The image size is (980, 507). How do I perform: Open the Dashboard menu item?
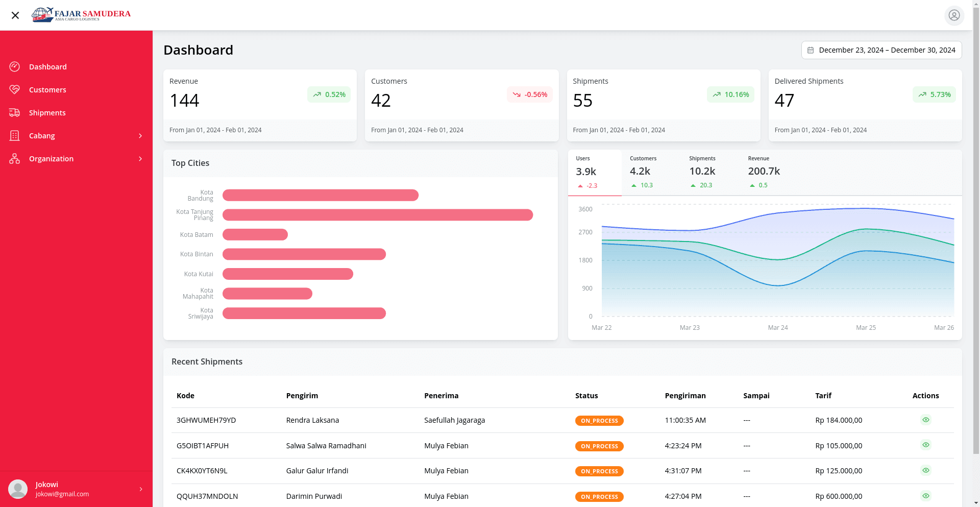[x=76, y=66]
